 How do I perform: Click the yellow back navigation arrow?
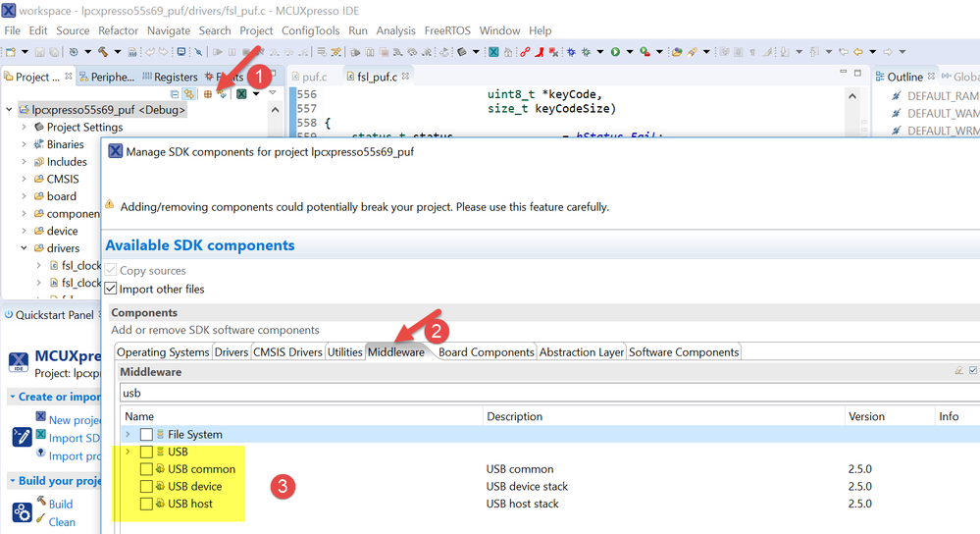[858, 52]
